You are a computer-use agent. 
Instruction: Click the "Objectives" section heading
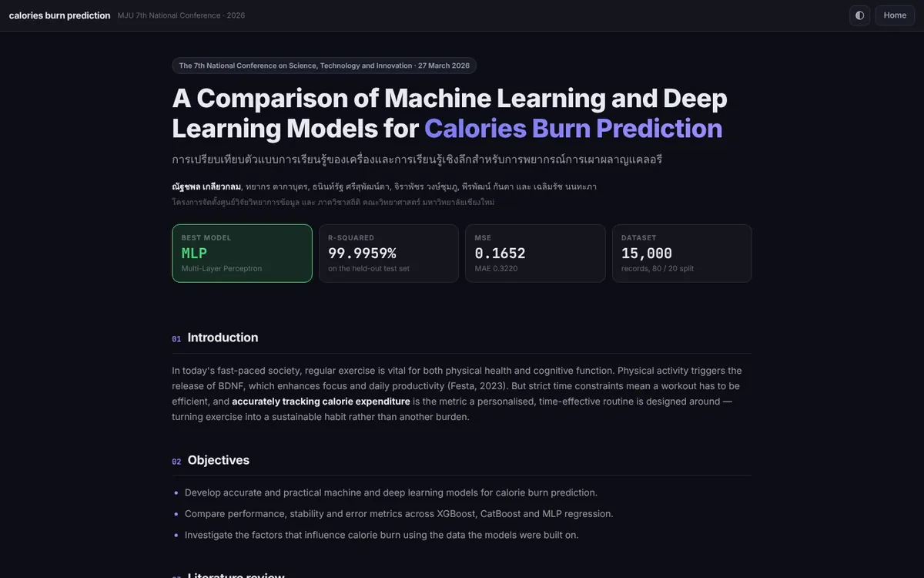pos(219,460)
